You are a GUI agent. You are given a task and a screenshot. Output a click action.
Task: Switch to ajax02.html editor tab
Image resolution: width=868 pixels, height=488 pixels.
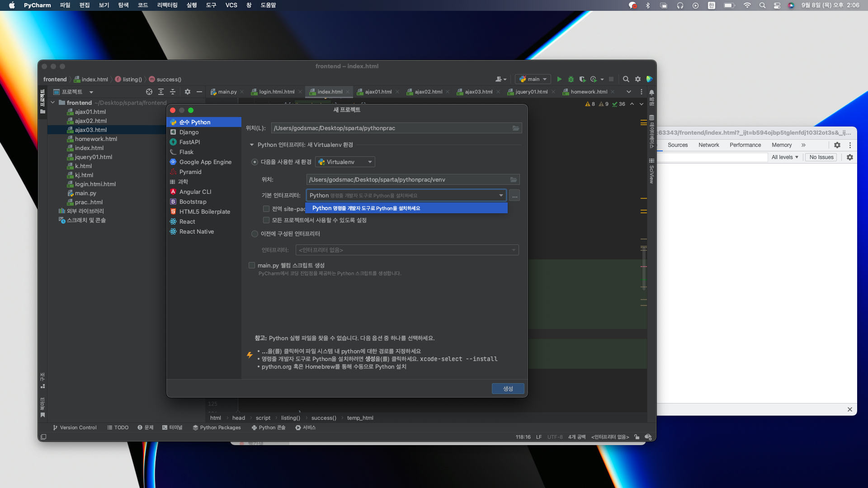tap(429, 92)
